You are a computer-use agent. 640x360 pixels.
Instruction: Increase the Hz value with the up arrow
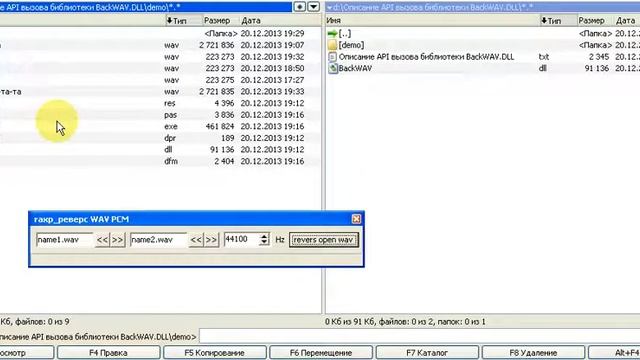pos(264,236)
